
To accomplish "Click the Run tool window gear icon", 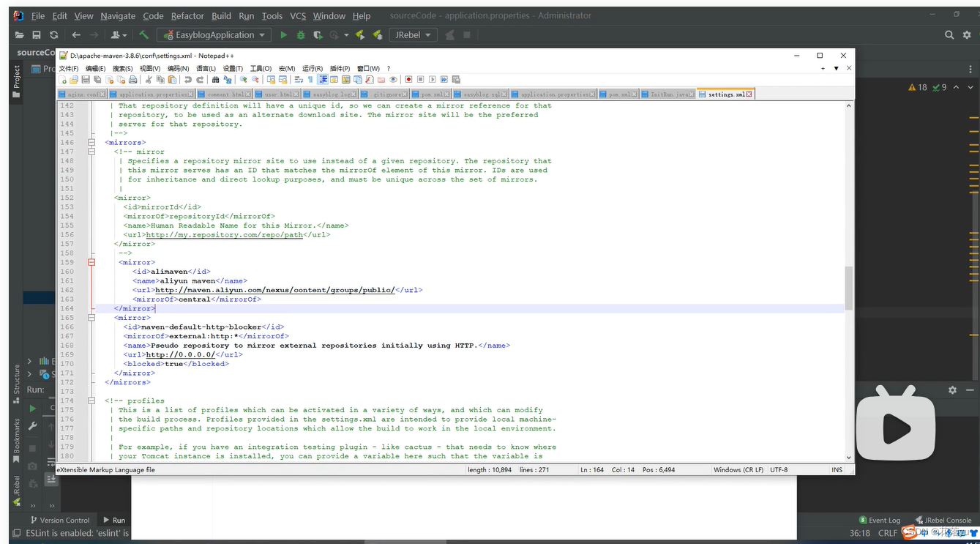I will [x=952, y=390].
